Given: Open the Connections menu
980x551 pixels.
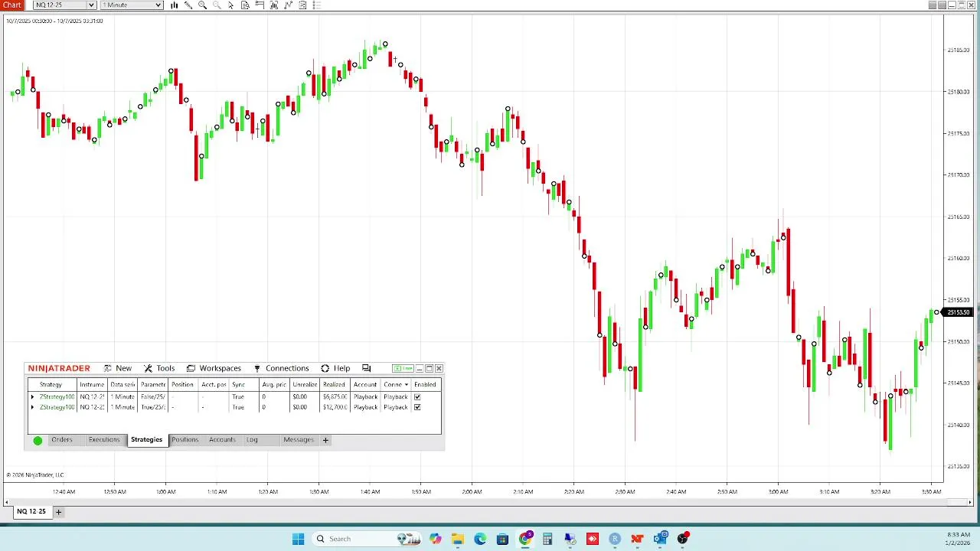Looking at the screenshot, I should point(281,368).
